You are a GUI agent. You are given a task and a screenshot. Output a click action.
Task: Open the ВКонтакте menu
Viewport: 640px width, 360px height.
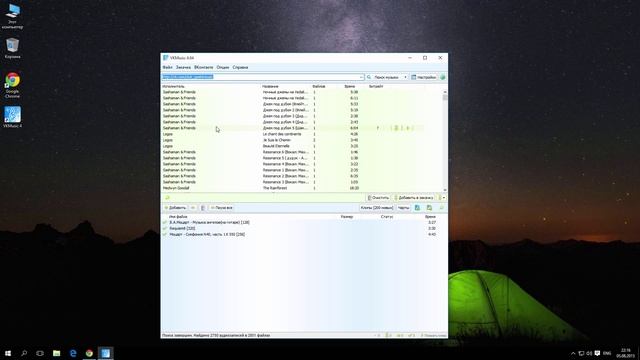(x=204, y=67)
